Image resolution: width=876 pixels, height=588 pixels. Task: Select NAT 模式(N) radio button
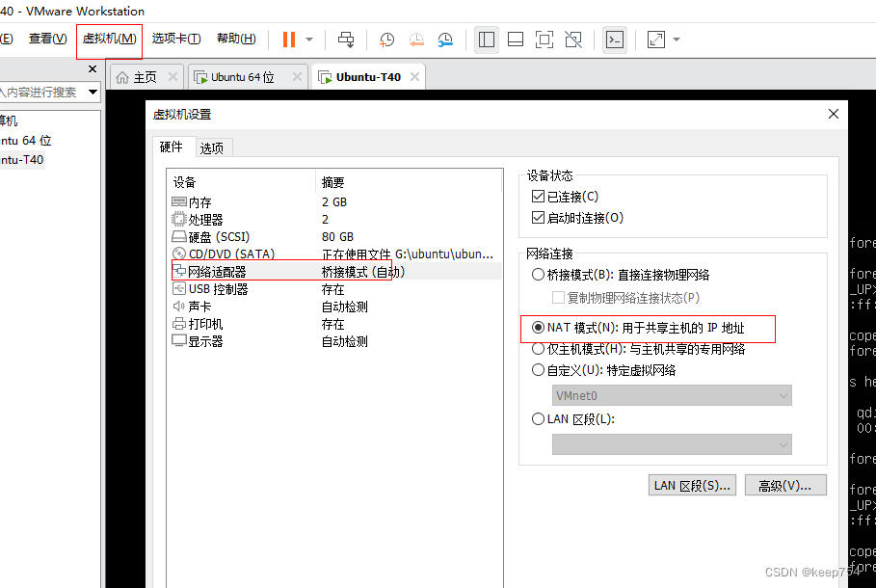pyautogui.click(x=538, y=328)
